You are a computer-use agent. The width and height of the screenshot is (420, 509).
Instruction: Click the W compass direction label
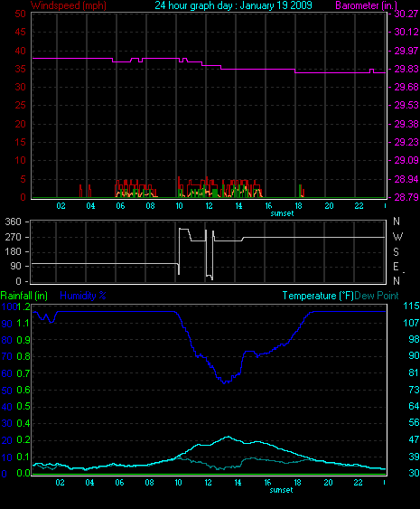tap(397, 237)
